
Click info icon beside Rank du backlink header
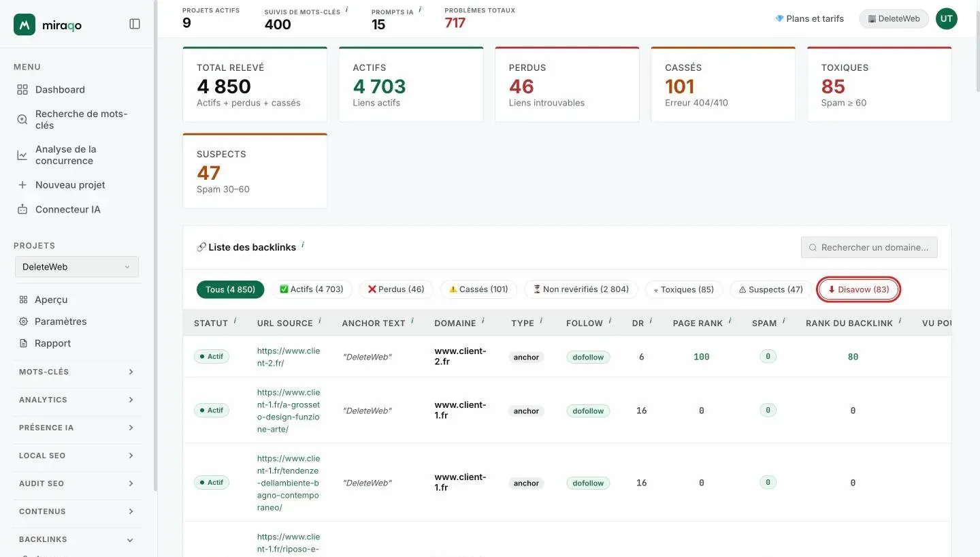(900, 320)
